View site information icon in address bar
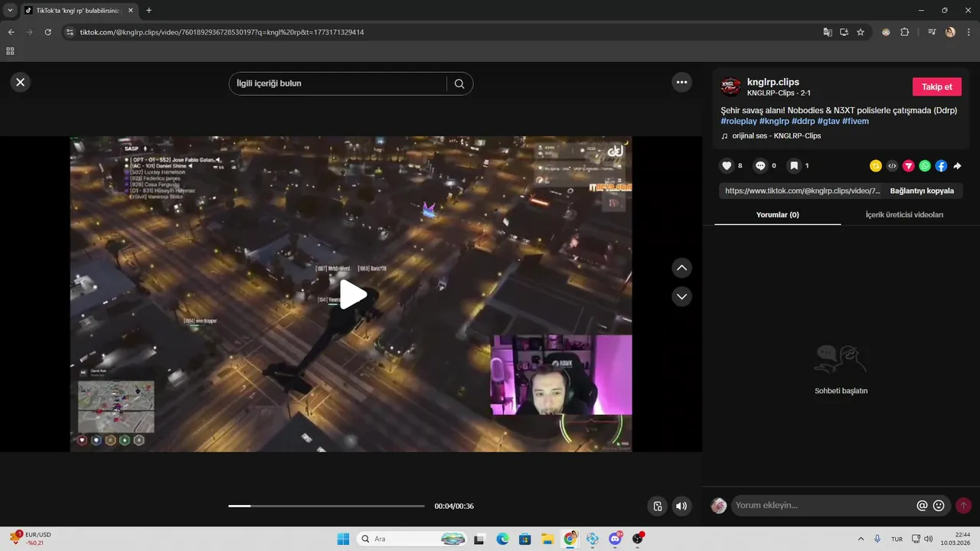This screenshot has height=551, width=980. [70, 32]
